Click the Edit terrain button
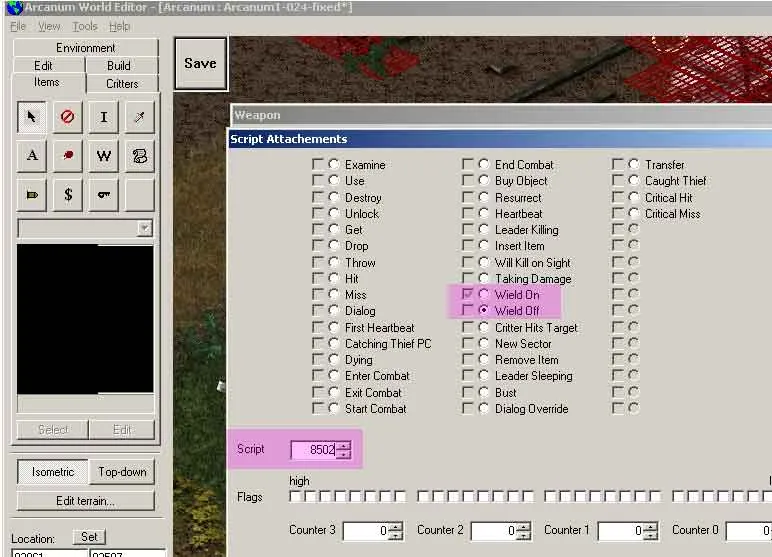 tap(85, 501)
